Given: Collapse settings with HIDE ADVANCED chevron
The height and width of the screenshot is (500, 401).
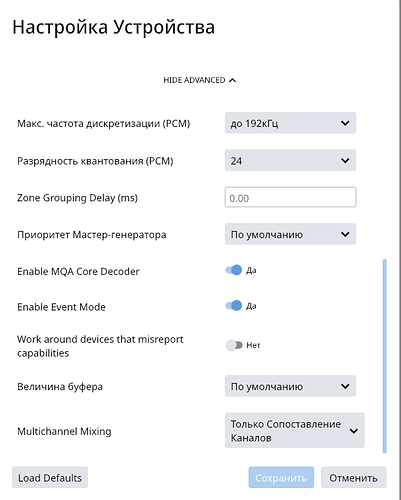Looking at the screenshot, I should [233, 80].
